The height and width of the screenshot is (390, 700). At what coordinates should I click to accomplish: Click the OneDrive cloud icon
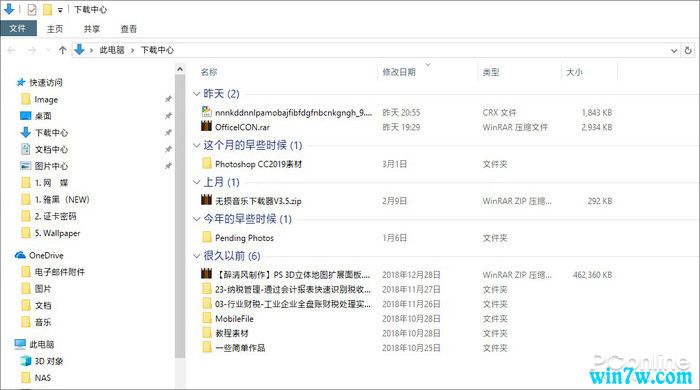click(x=20, y=255)
